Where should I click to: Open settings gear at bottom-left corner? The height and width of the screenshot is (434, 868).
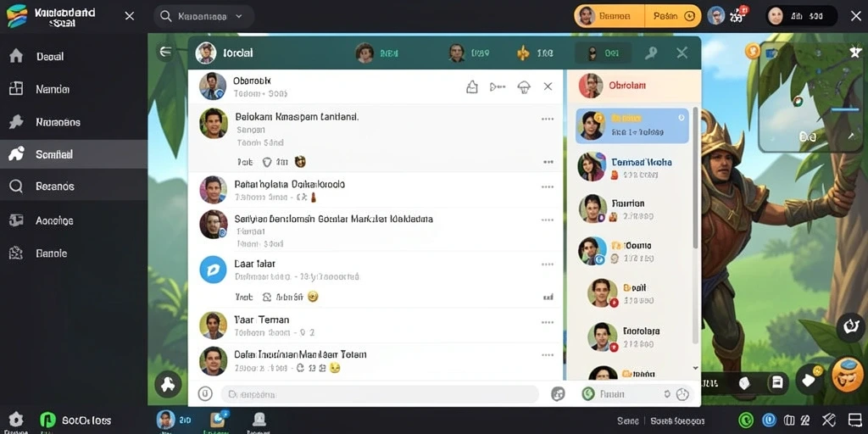pyautogui.click(x=16, y=420)
